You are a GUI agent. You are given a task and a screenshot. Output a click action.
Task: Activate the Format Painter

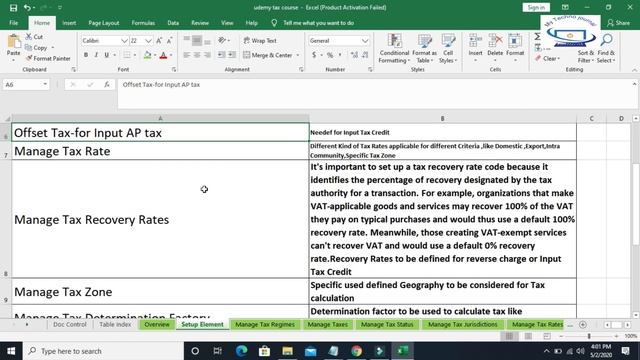pyautogui.click(x=48, y=58)
